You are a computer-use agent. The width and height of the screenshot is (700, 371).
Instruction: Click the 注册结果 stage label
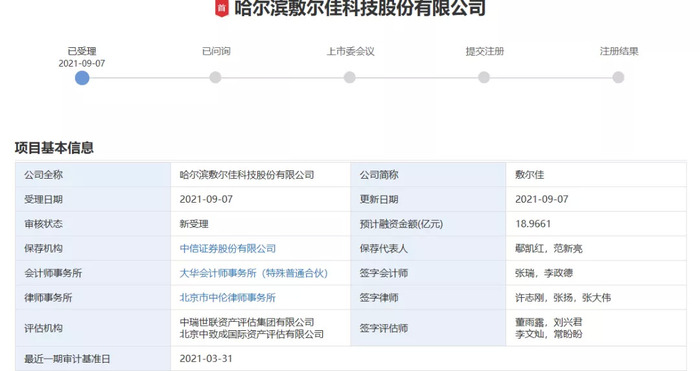pyautogui.click(x=619, y=51)
